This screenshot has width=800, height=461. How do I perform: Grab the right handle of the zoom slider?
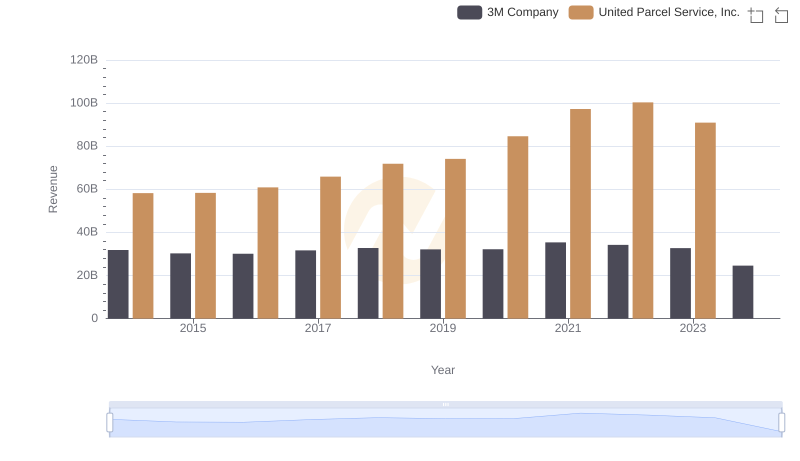(782, 422)
